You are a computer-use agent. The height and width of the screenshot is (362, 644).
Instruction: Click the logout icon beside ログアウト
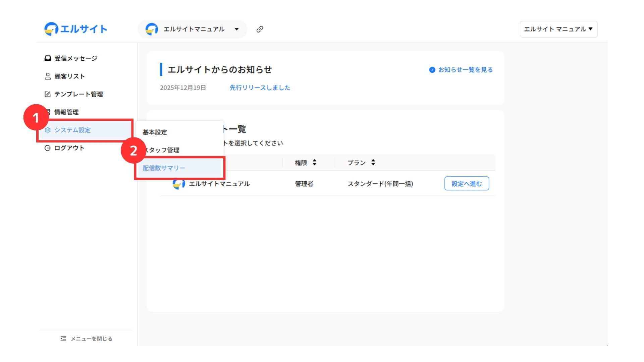coord(48,148)
